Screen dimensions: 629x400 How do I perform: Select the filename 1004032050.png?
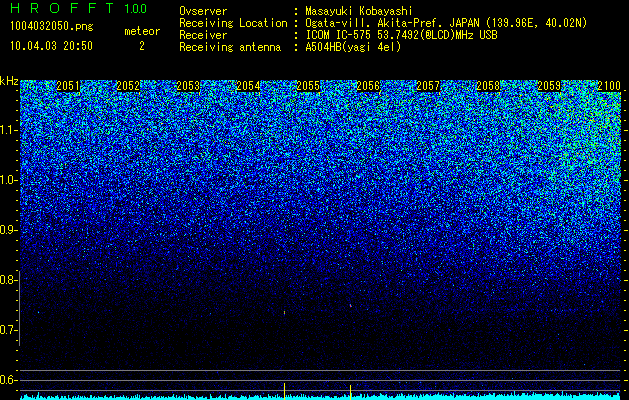point(52,27)
